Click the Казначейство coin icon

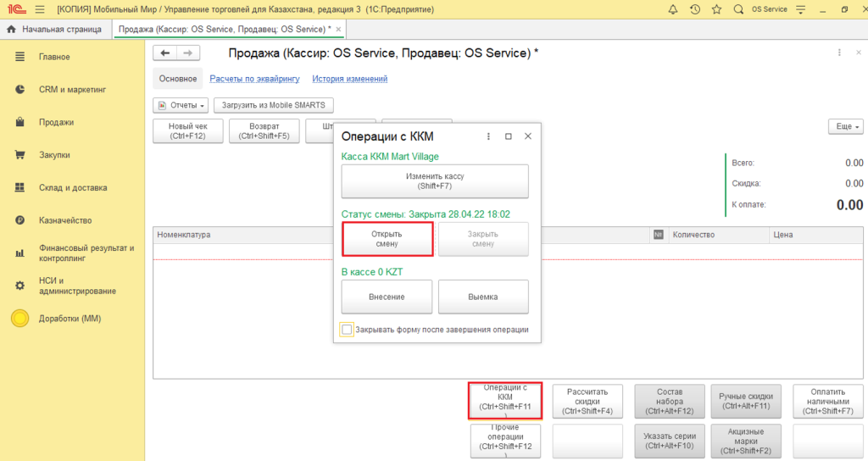point(20,220)
